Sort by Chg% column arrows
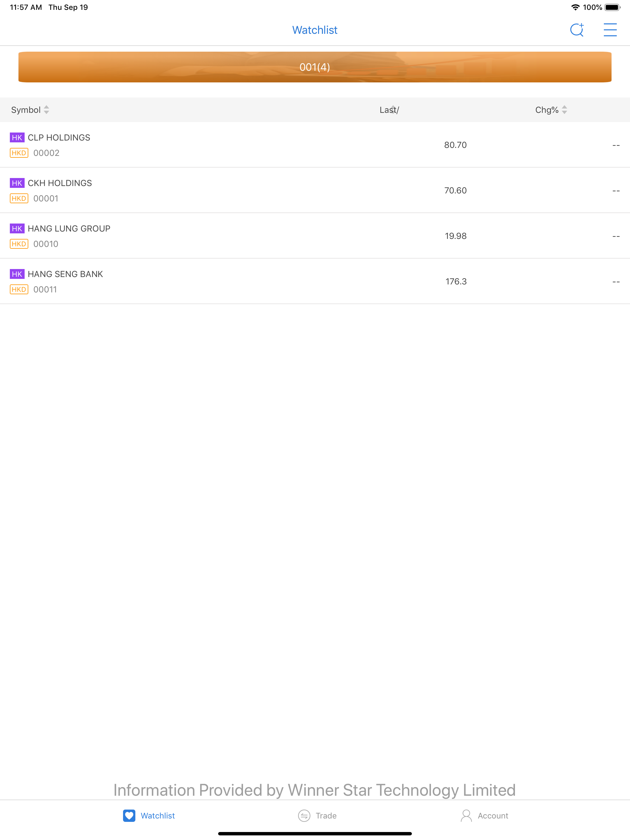This screenshot has height=840, width=630. [x=564, y=110]
